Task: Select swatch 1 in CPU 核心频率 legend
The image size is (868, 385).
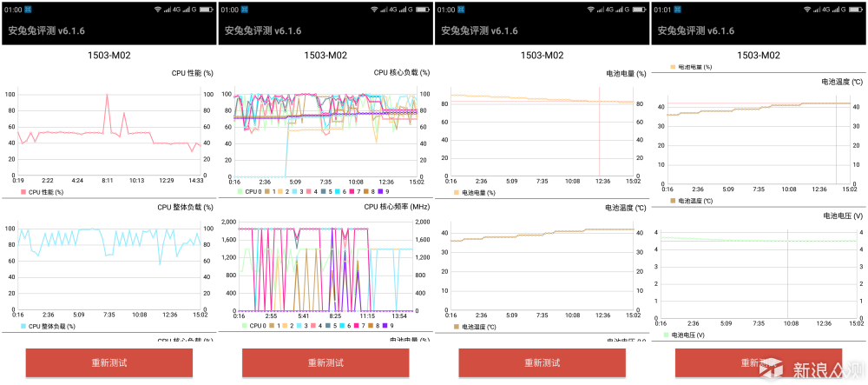Action: click(272, 325)
